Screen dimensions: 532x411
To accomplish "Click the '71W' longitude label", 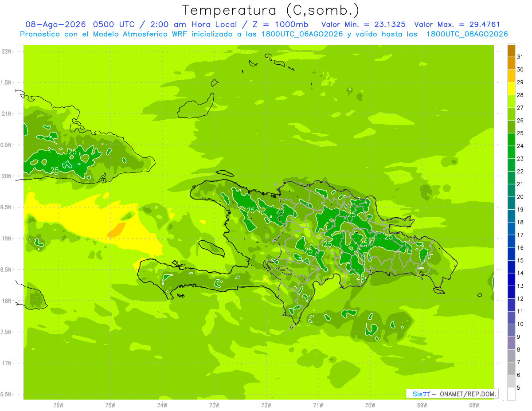I will [318, 405].
